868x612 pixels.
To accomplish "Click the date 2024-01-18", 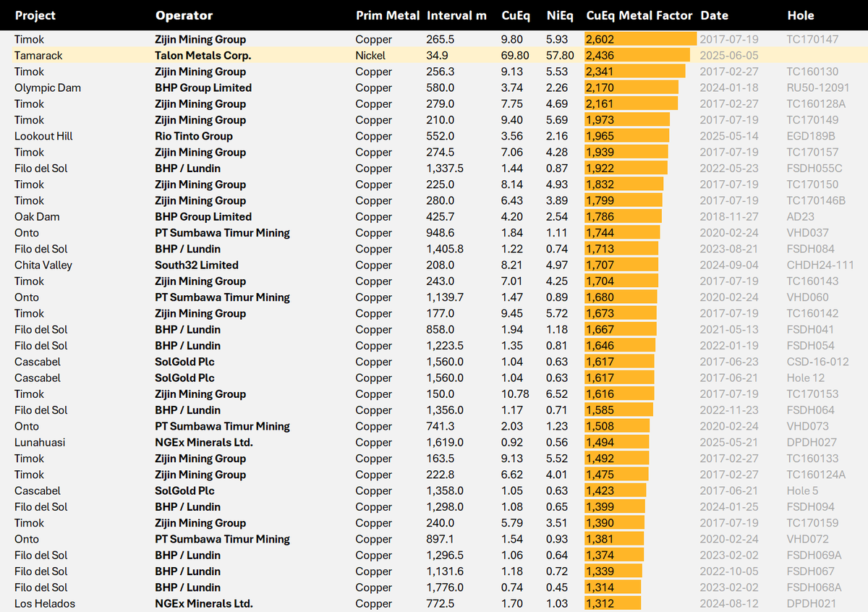I will [729, 88].
